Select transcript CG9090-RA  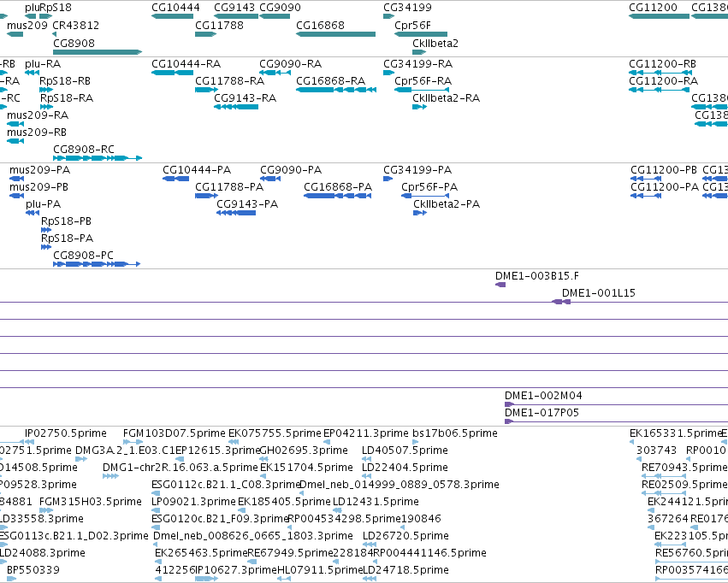(290, 63)
